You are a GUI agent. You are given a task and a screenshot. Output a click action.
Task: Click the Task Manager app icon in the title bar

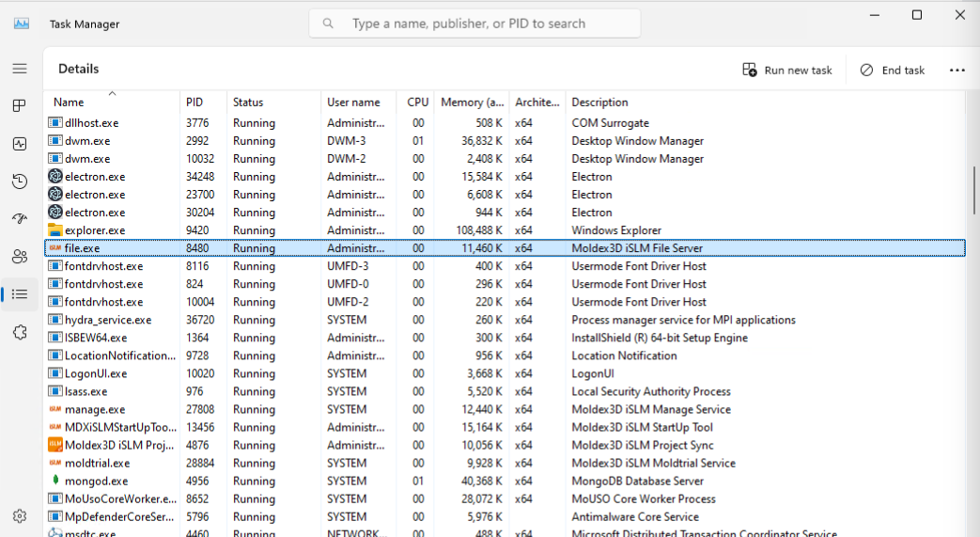[22, 24]
